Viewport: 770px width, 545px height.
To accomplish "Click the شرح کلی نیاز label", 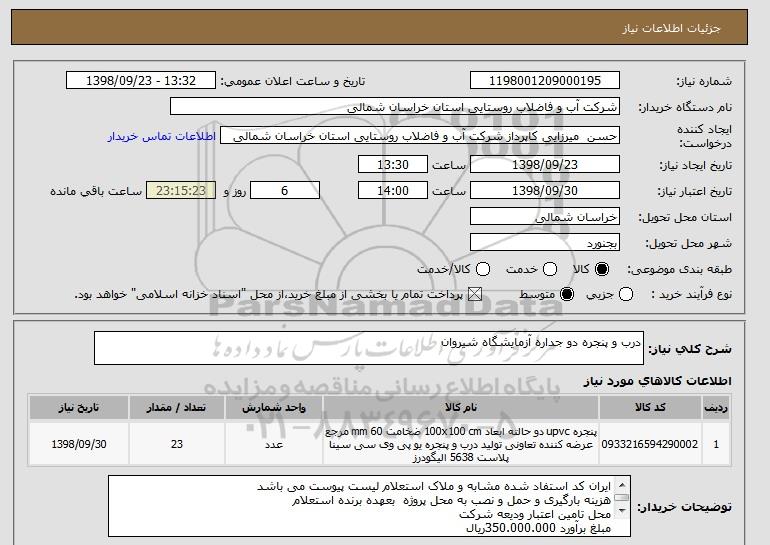I will pyautogui.click(x=690, y=349).
